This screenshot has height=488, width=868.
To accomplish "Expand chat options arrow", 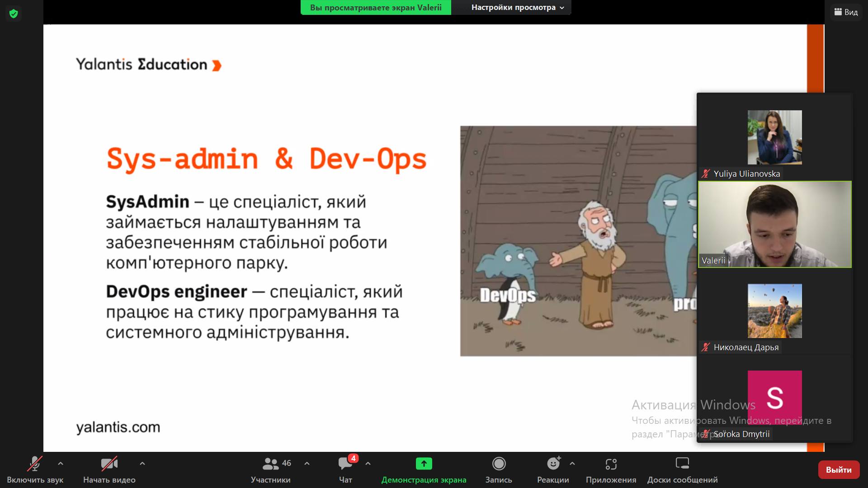I will (368, 464).
